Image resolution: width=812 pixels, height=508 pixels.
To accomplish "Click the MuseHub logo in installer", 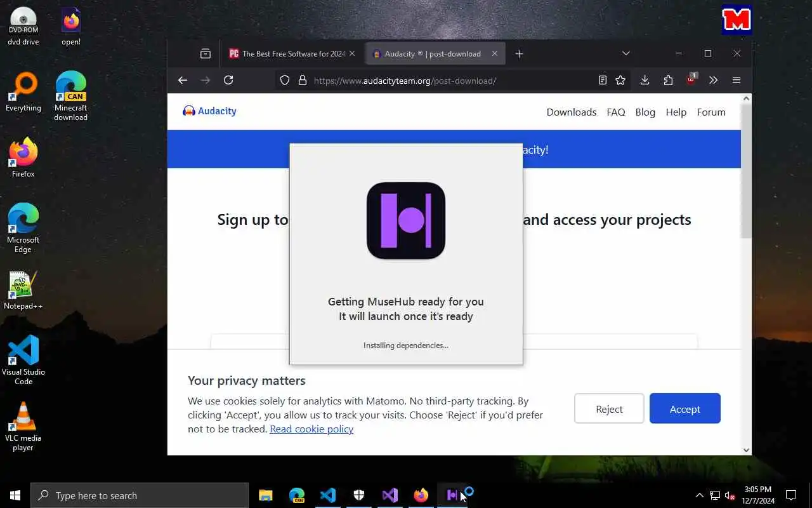I will [x=406, y=220].
